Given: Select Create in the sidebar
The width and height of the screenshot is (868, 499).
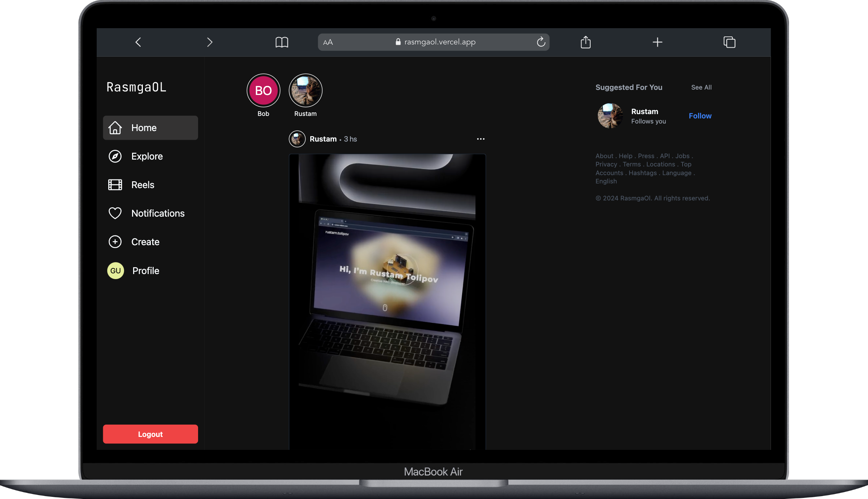Looking at the screenshot, I should coord(145,242).
